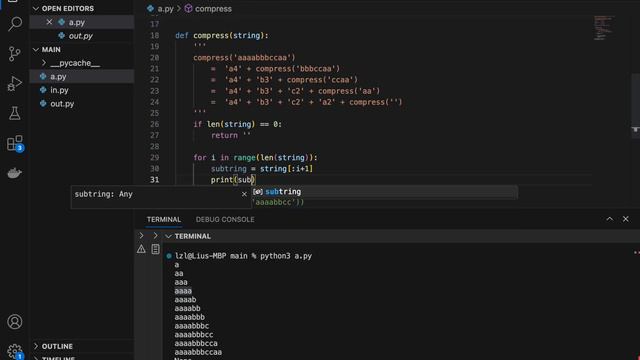Click line number 18 in gutter
The image size is (640, 360).
coord(154,36)
